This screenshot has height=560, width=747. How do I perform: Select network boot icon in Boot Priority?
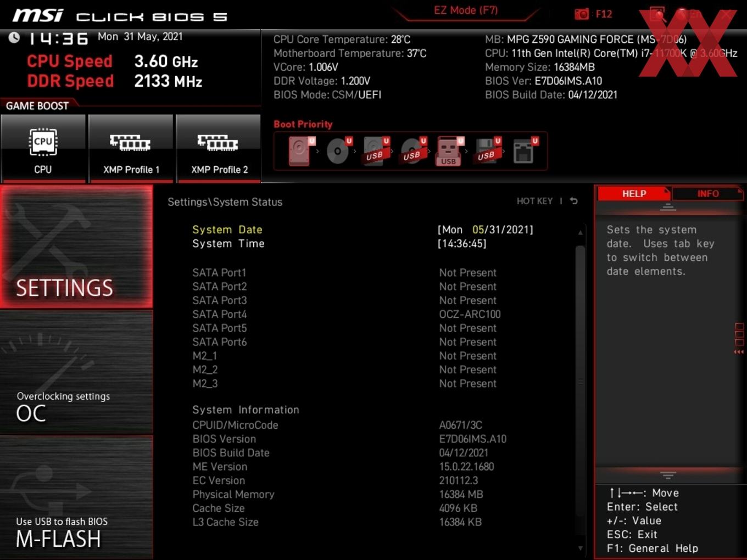pos(525,151)
